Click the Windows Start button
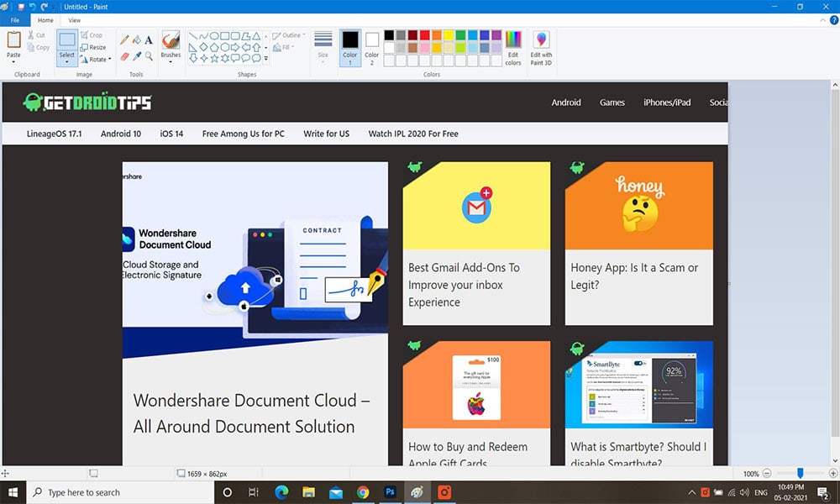 coord(13,492)
